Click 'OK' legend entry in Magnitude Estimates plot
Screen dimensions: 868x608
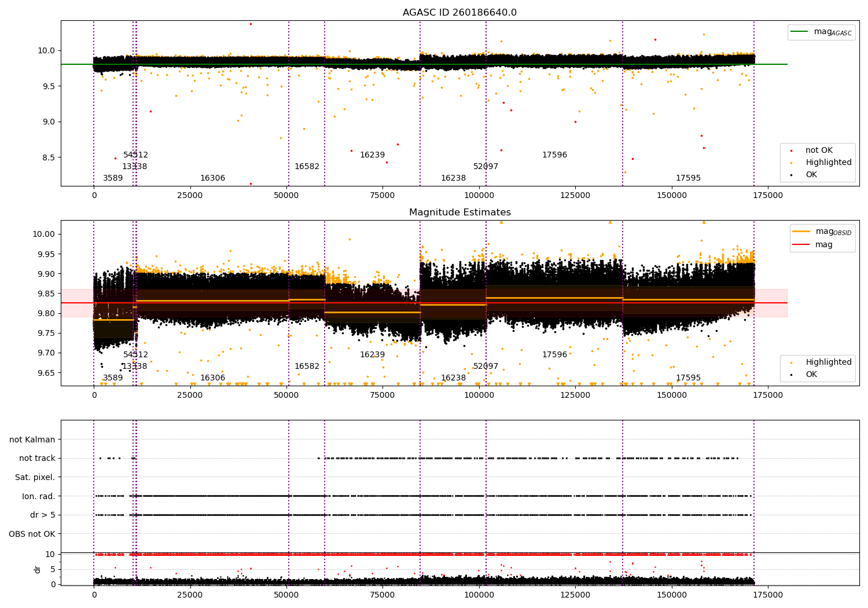tap(811, 375)
